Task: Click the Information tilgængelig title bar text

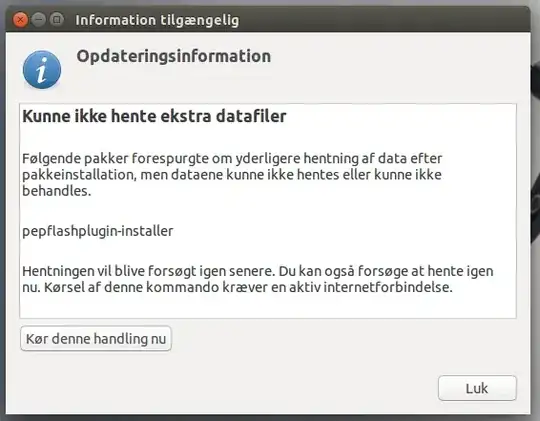Action: [x=157, y=20]
